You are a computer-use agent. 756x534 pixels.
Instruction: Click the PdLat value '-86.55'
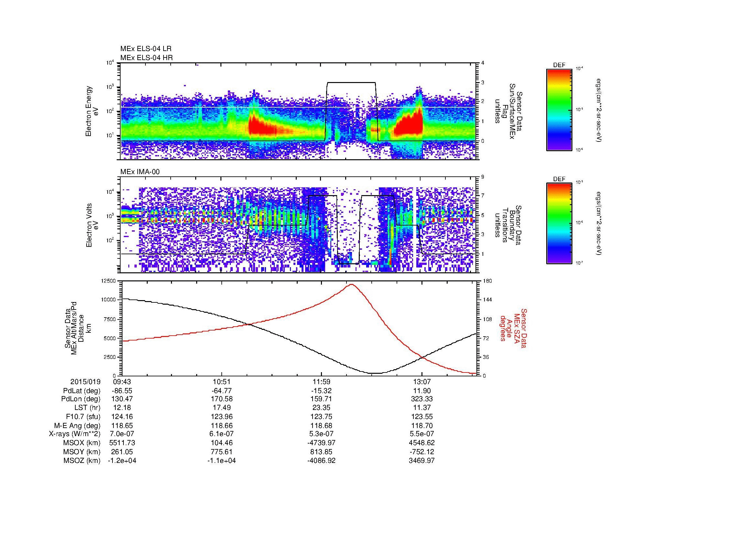(122, 391)
